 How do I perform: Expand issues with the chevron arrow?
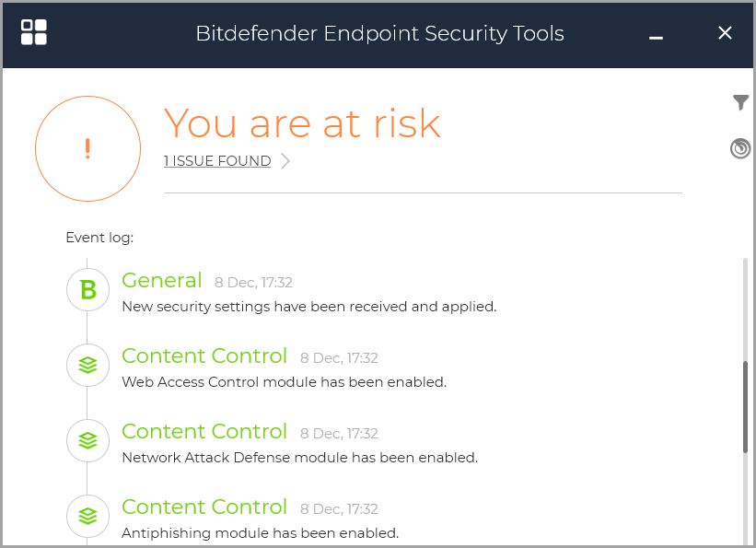[x=285, y=161]
